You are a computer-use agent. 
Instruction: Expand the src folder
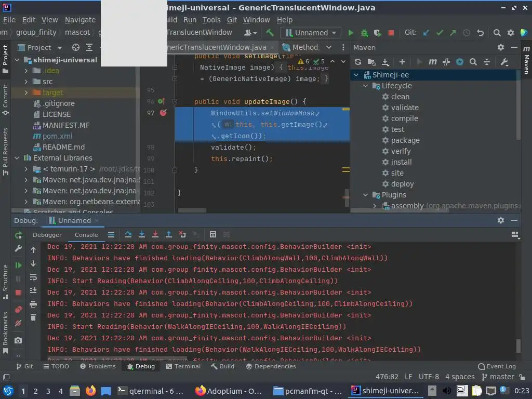click(x=26, y=82)
